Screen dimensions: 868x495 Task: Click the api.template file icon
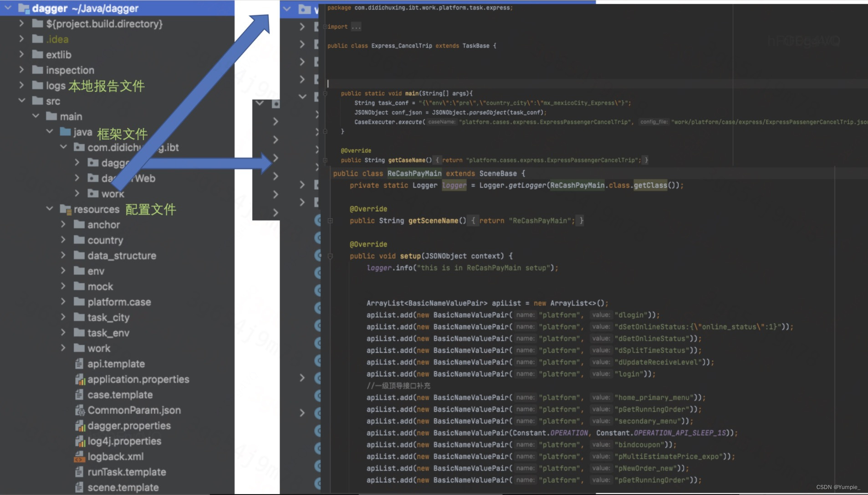[x=79, y=364]
